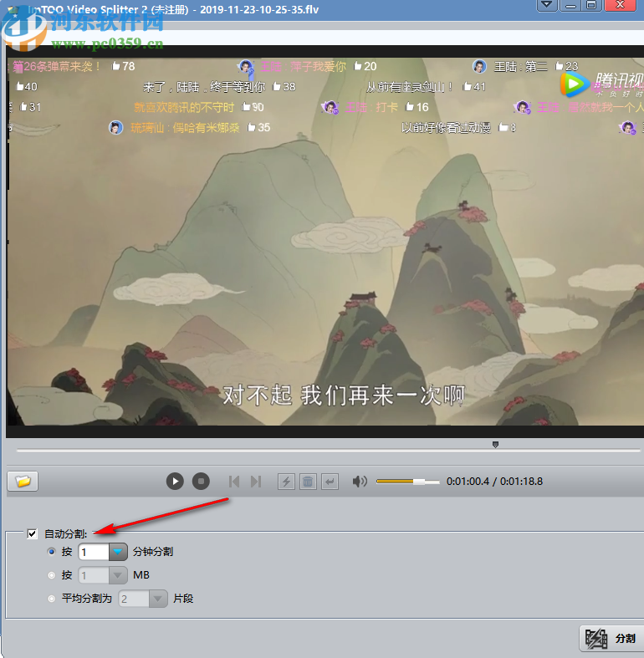Mute audio with the speaker icon

360,482
